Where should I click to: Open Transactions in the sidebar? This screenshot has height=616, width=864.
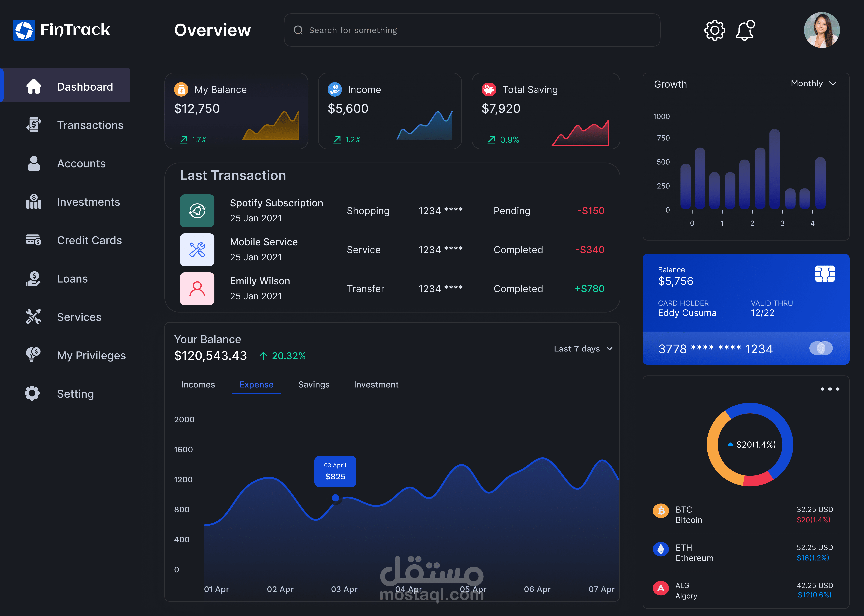point(90,125)
